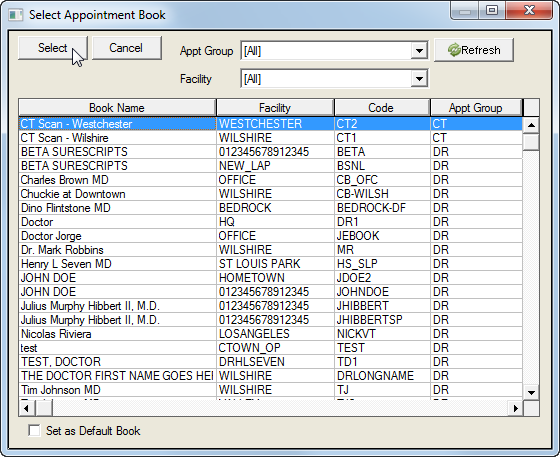This screenshot has height=457, width=560.
Task: Select the Dino Flintstone MD book
Action: click(270, 208)
